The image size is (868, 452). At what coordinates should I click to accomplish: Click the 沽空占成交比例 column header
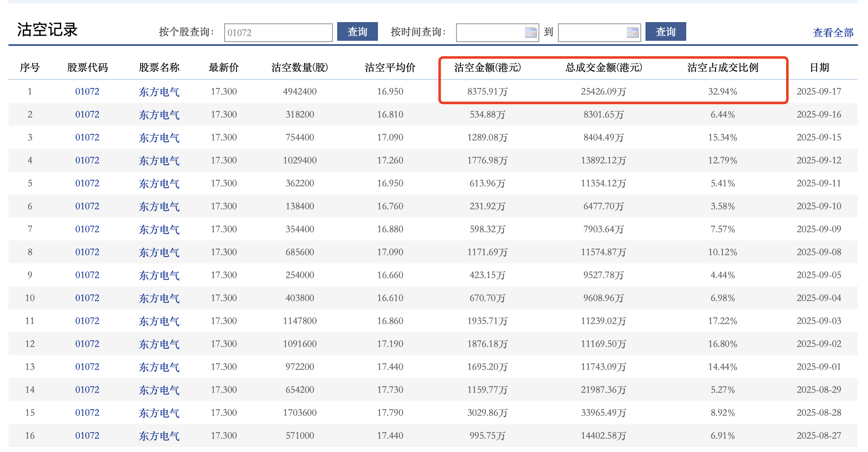(723, 68)
